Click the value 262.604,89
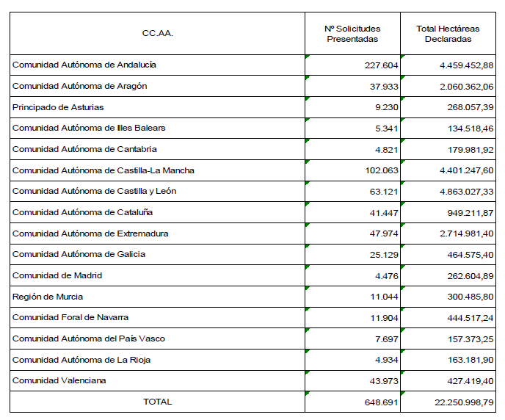This screenshot has height=420, width=505. click(x=471, y=276)
